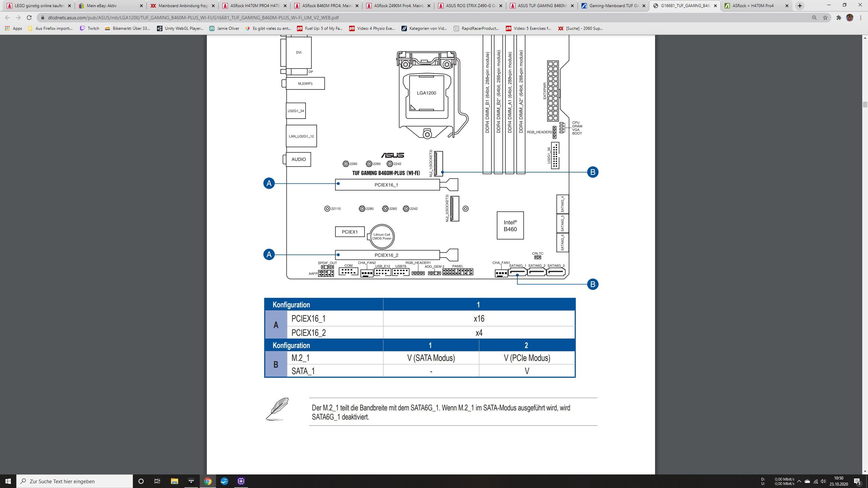
Task: Open File Explorer from taskbar
Action: (174, 481)
